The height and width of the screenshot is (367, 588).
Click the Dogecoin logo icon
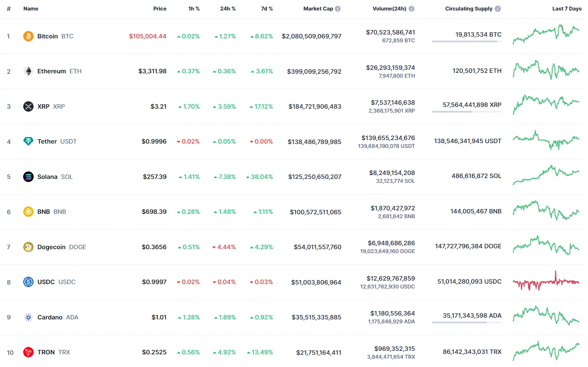(28, 247)
